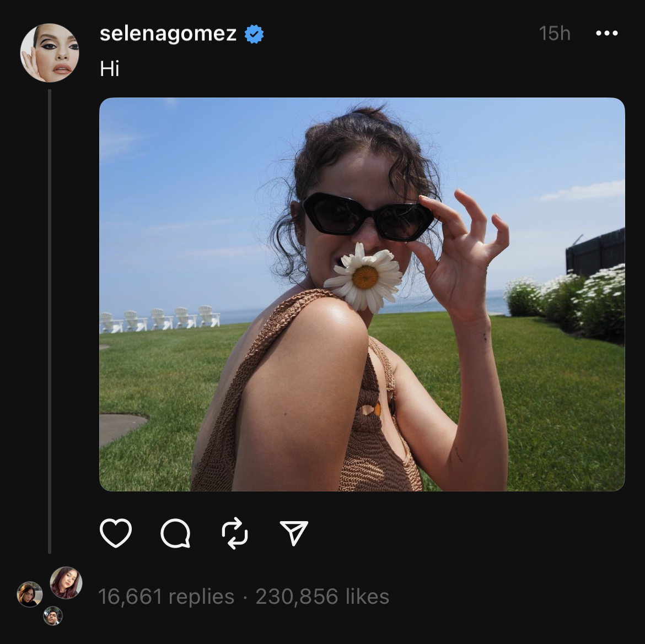
Task: Click the white lawn chairs in the photo
Action: 160,320
